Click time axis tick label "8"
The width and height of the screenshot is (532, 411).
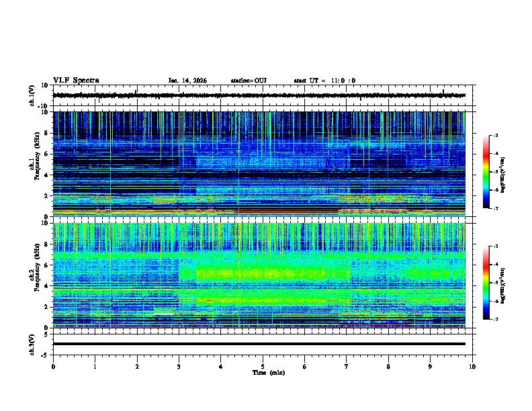pyautogui.click(x=388, y=367)
